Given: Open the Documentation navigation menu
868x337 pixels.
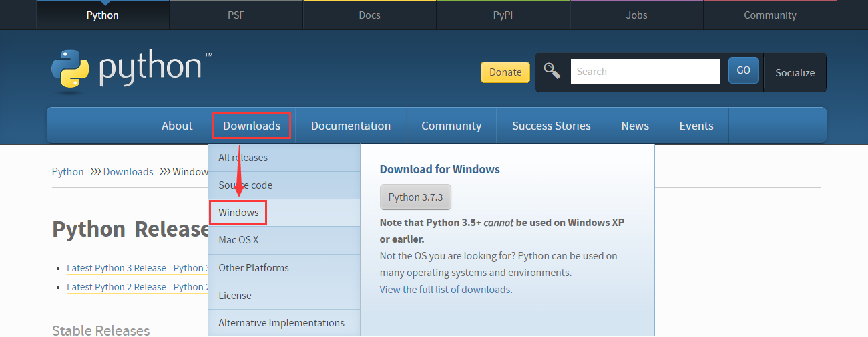Looking at the screenshot, I should pyautogui.click(x=351, y=126).
